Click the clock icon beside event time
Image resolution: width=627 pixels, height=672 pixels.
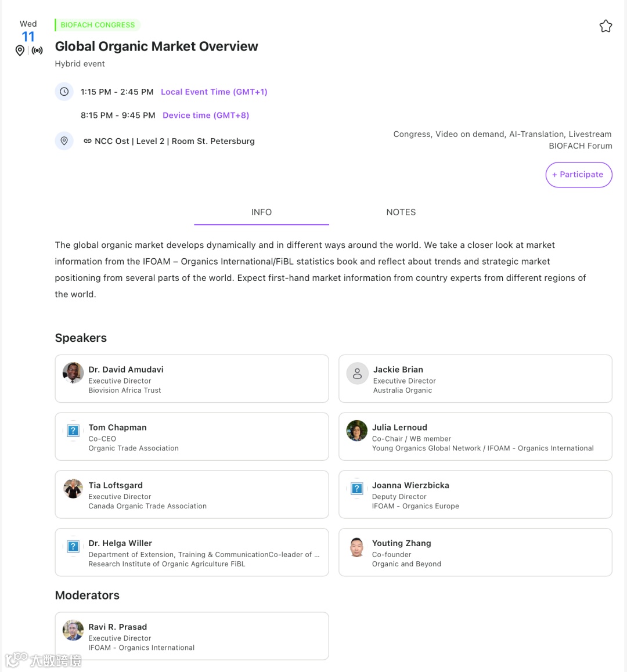coord(64,92)
